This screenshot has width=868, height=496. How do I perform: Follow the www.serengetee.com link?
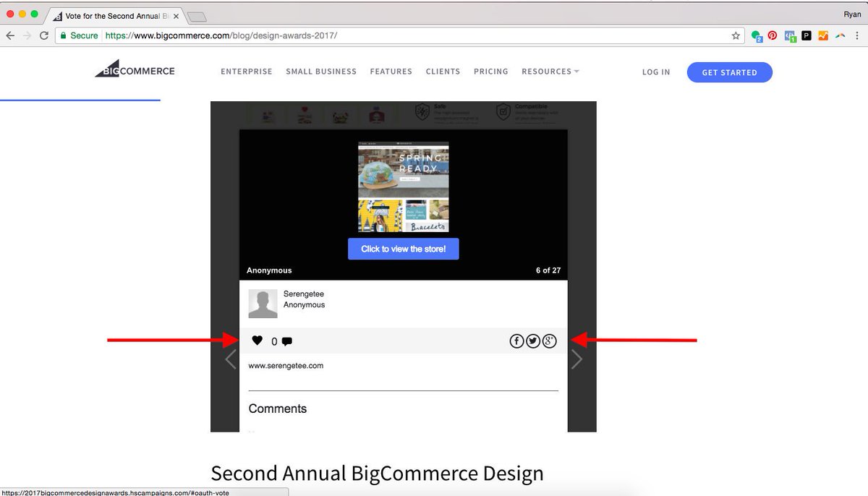[x=285, y=365]
